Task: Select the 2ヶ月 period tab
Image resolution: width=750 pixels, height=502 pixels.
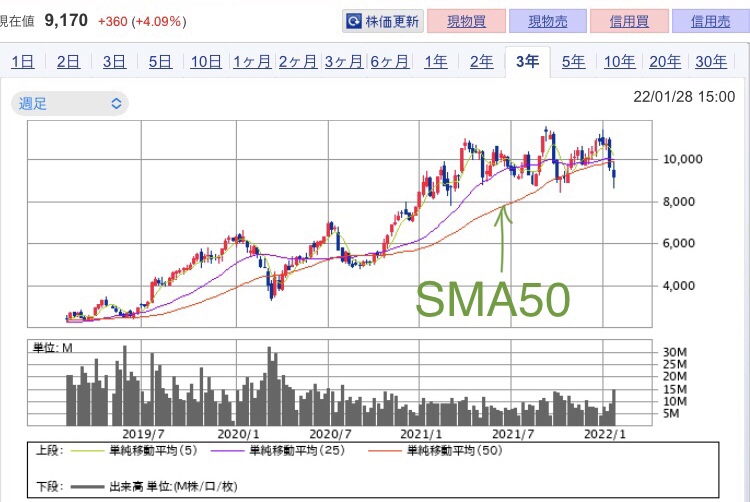Action: tap(298, 62)
